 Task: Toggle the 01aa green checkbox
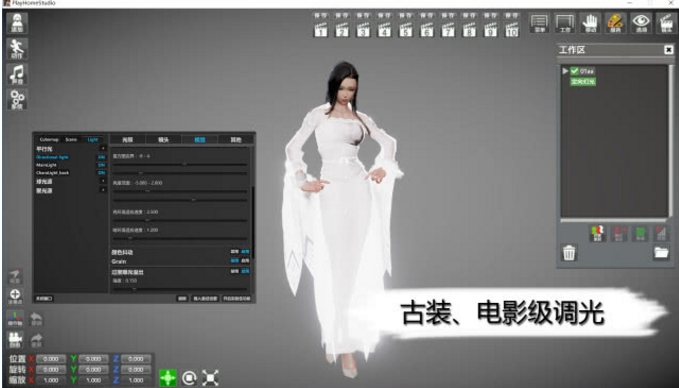point(575,71)
